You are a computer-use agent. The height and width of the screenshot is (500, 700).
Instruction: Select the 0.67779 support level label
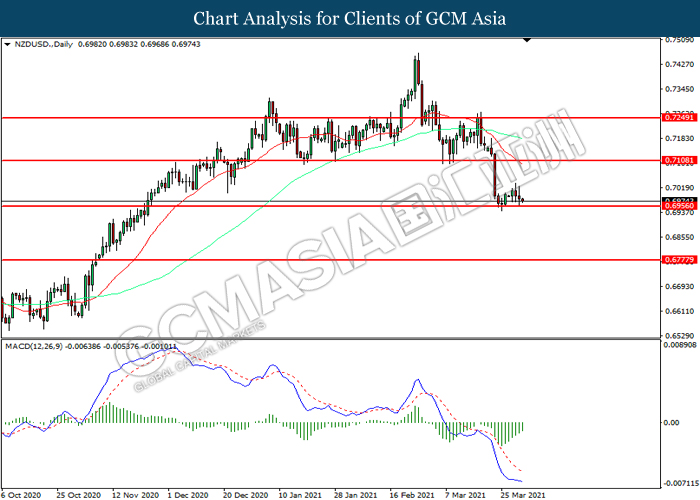coord(679,259)
